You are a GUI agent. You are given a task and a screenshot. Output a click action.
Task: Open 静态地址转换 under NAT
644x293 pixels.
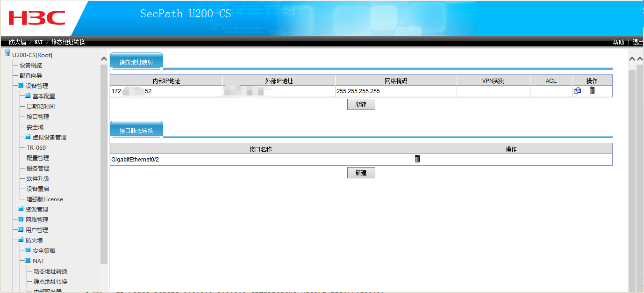[x=50, y=281]
